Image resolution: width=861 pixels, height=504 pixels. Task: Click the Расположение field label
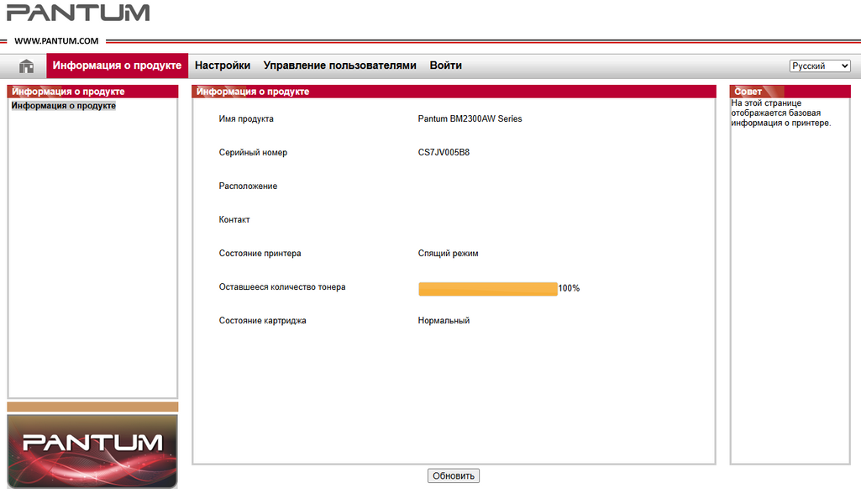[x=248, y=186]
